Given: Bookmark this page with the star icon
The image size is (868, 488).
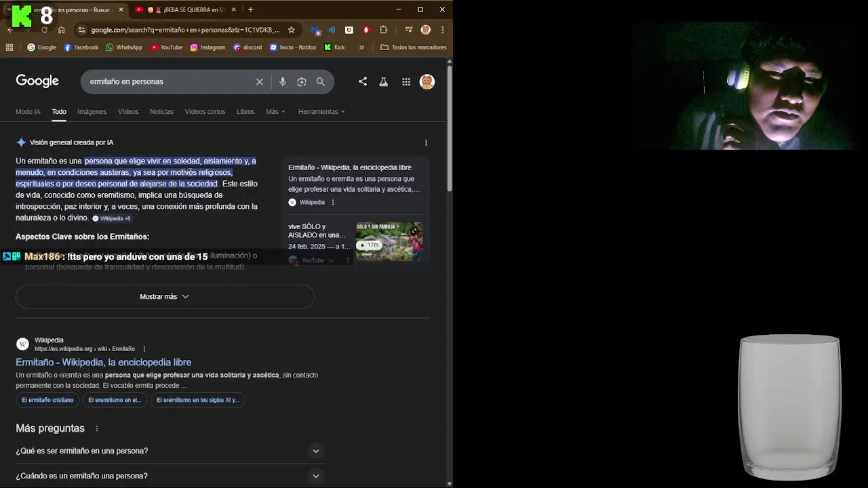Looking at the screenshot, I should [x=291, y=30].
